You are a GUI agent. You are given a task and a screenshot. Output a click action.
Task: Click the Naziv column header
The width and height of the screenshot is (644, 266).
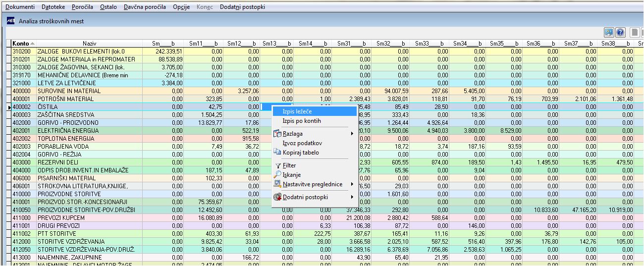90,44
